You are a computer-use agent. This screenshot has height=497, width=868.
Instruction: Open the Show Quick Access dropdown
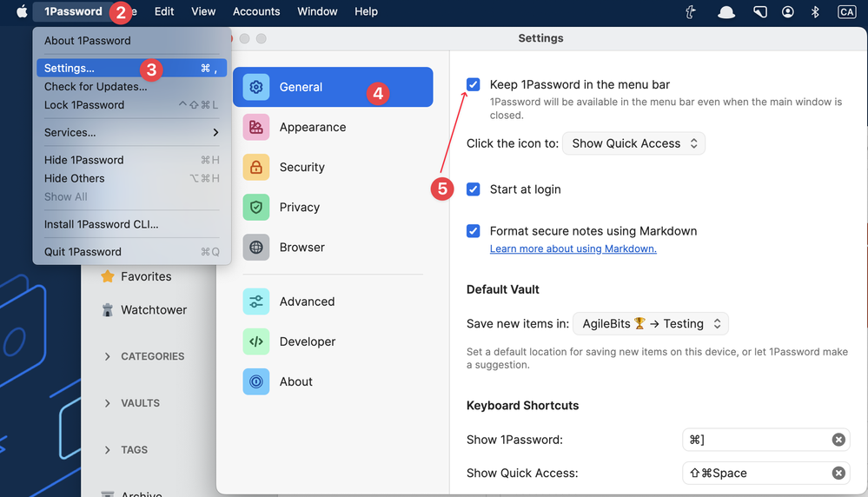(634, 143)
